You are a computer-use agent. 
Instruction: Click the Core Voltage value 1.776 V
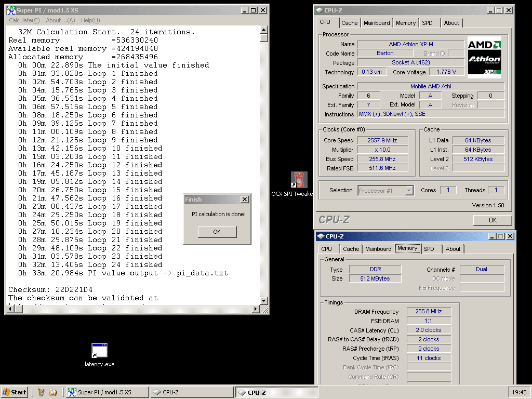[446, 72]
